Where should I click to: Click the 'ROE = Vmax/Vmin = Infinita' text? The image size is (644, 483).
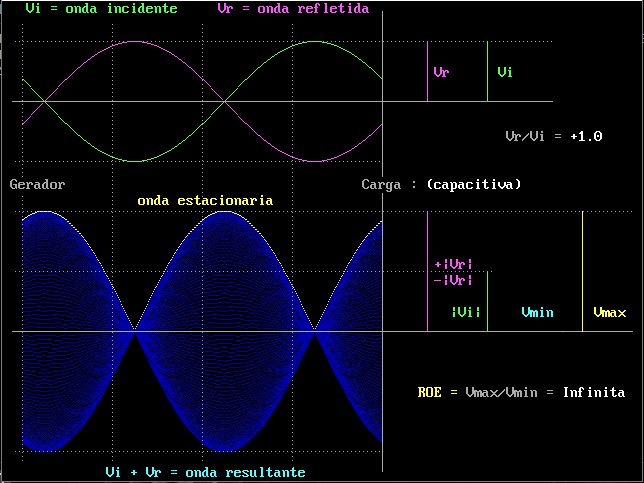[521, 393]
